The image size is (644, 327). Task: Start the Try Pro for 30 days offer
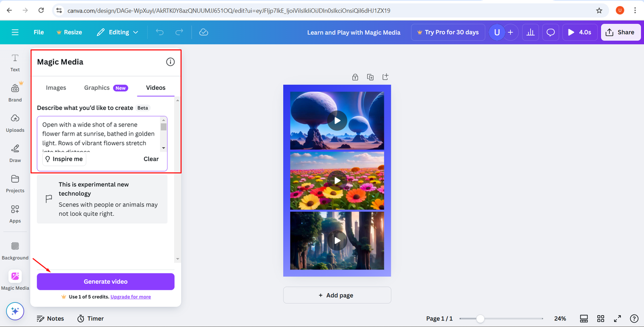click(x=448, y=32)
